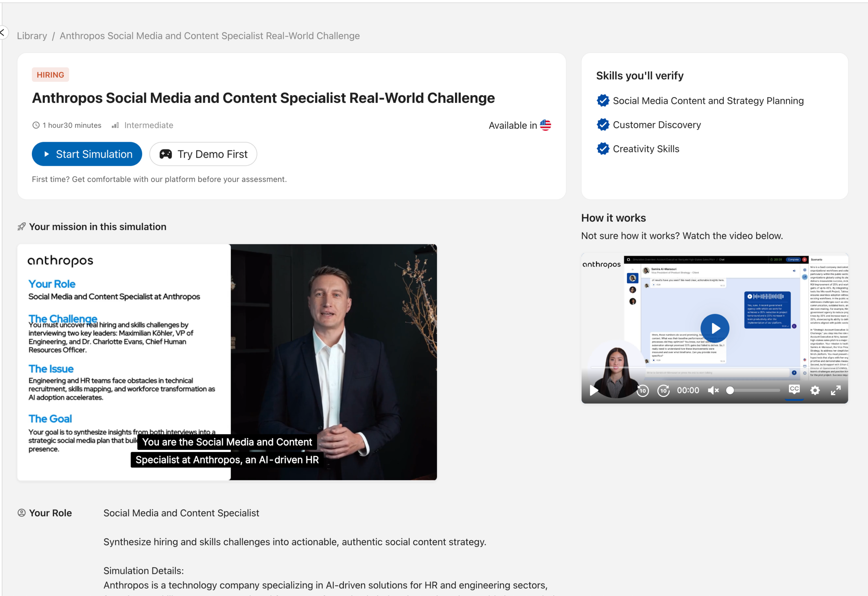Click the main challenge title heading

263,98
